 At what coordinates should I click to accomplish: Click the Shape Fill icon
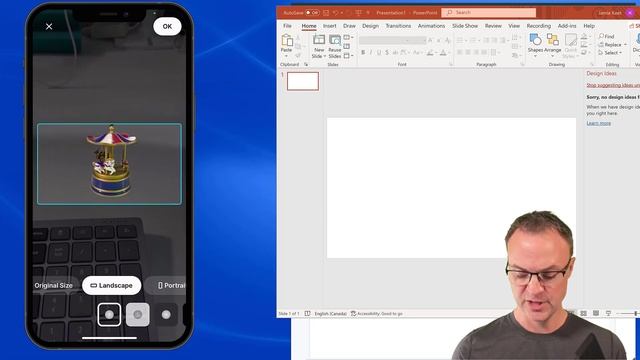pos(584,37)
